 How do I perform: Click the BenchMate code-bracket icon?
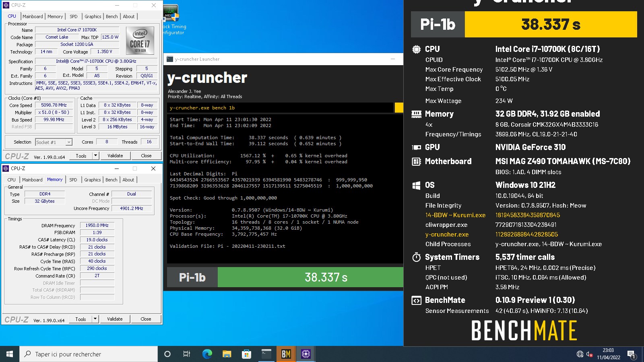[416, 300]
